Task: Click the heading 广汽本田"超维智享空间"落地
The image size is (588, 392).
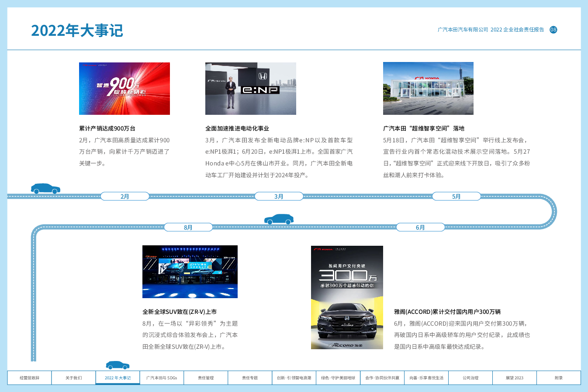Action: (424, 128)
